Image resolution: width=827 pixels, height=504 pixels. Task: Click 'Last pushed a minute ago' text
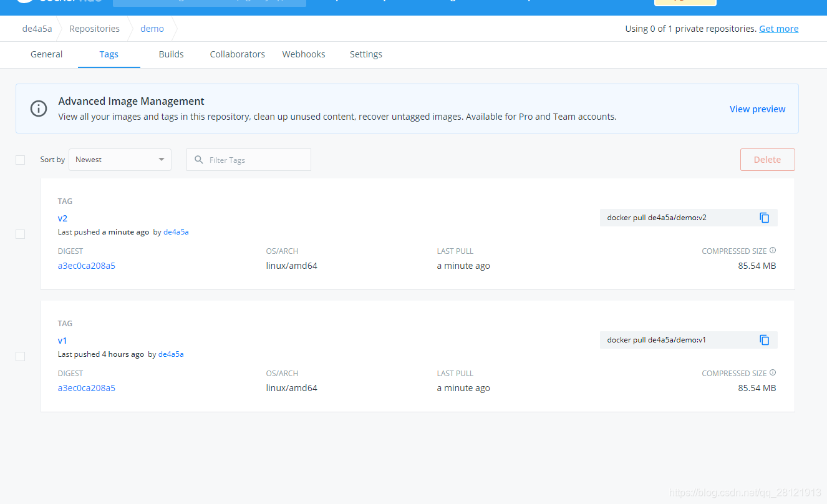pyautogui.click(x=104, y=232)
